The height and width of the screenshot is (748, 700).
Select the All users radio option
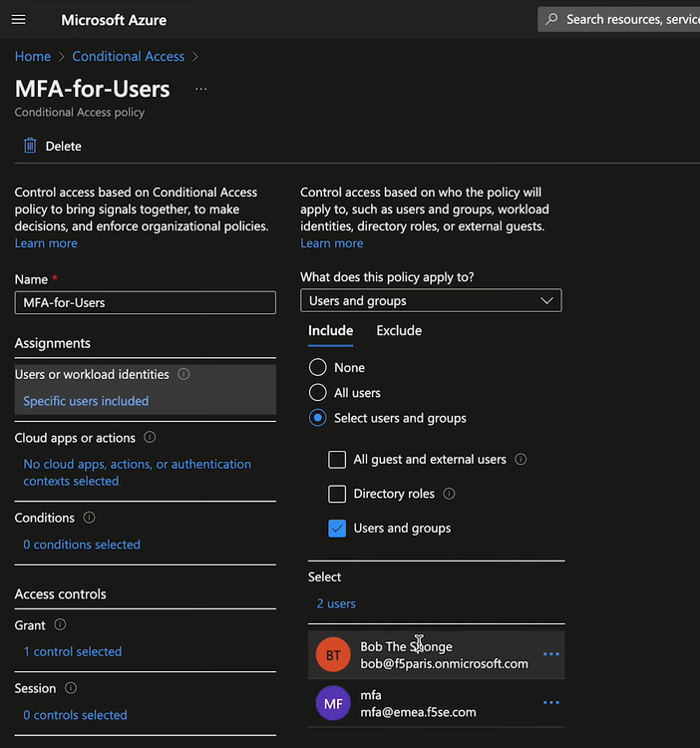click(318, 393)
